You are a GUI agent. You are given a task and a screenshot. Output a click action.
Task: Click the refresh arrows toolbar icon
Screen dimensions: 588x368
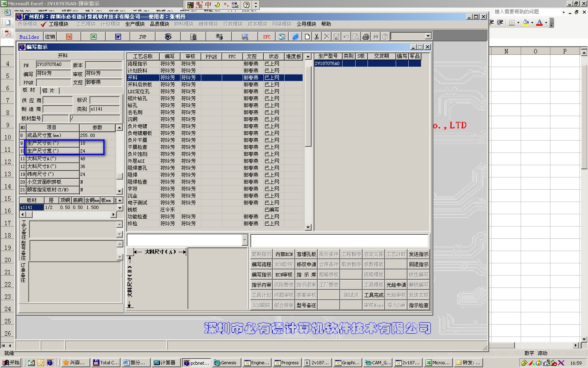click(282, 37)
